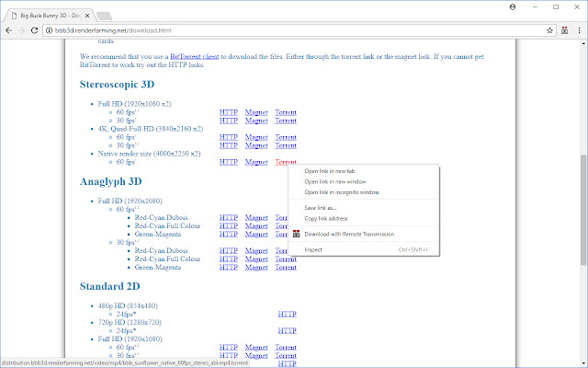This screenshot has height=368, width=588.
Task: Click the address bar URL field
Action: tap(276, 30)
